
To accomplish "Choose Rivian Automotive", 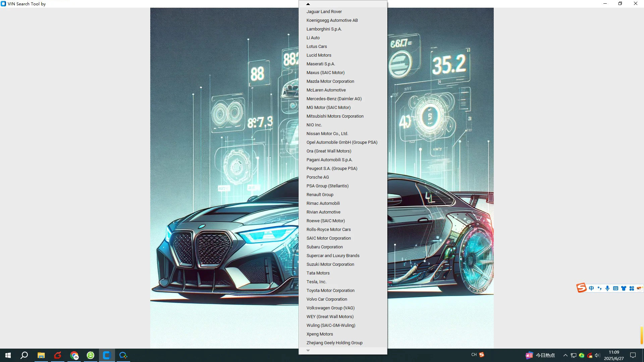I will click(343, 212).
